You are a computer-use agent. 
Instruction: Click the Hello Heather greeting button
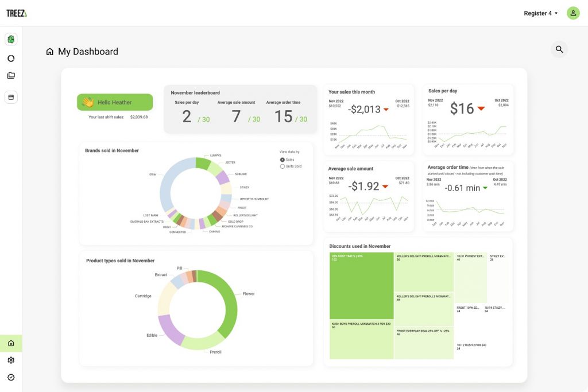point(115,102)
